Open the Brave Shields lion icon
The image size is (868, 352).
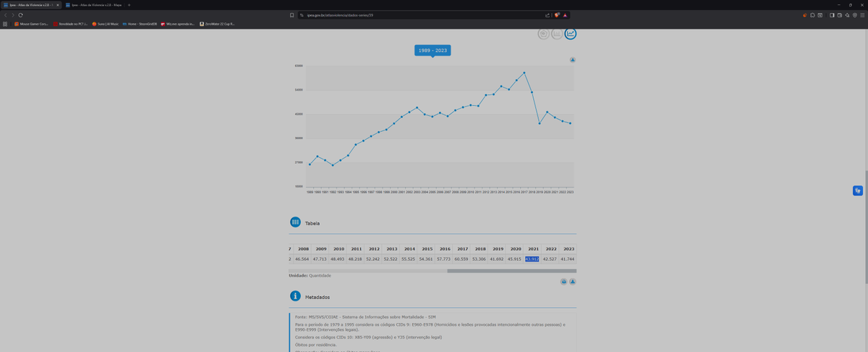click(x=557, y=14)
